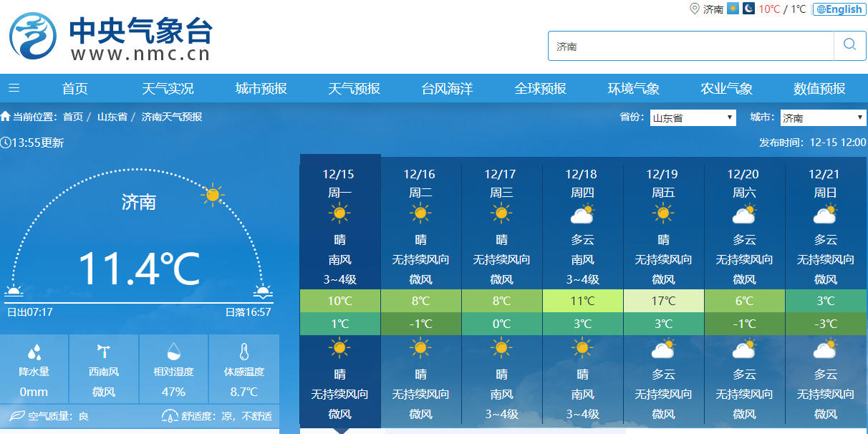
Task: Click the thermometer 体感温度 icon
Action: tap(243, 352)
